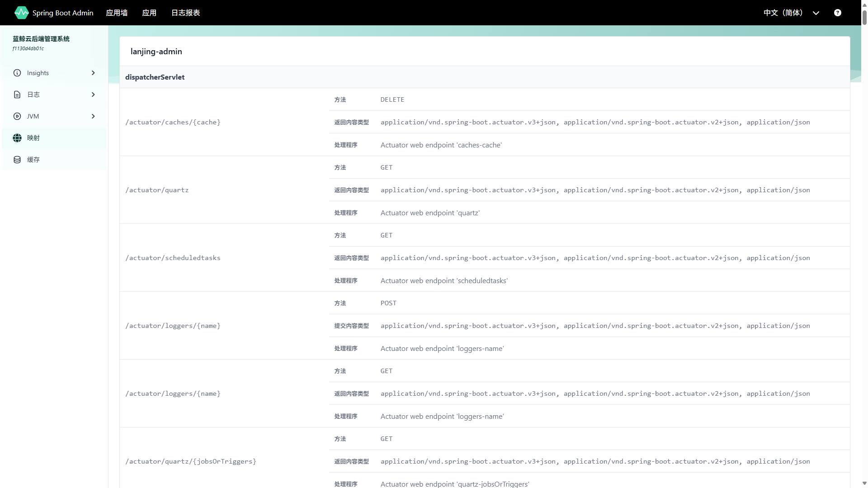Image resolution: width=868 pixels, height=488 pixels.
Task: Click the 日志 document icon in sidebar
Action: (17, 95)
